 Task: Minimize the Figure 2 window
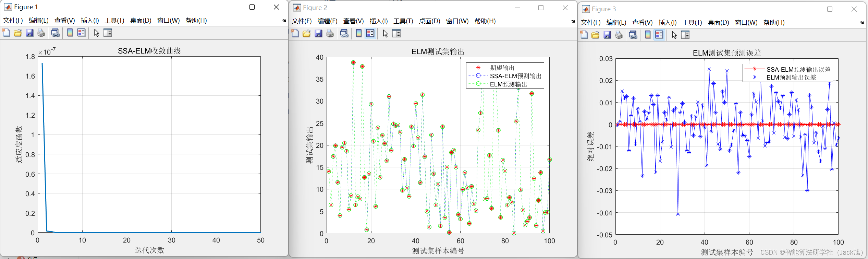[x=517, y=8]
